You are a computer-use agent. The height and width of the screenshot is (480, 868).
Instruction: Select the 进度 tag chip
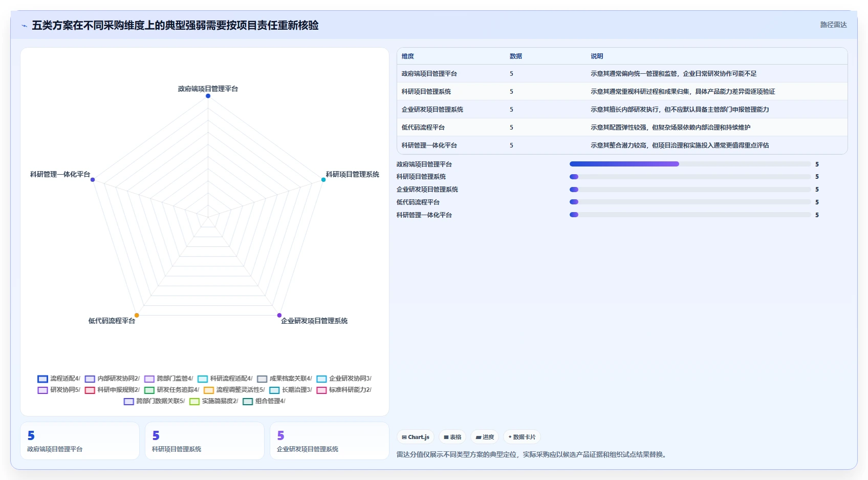point(485,437)
